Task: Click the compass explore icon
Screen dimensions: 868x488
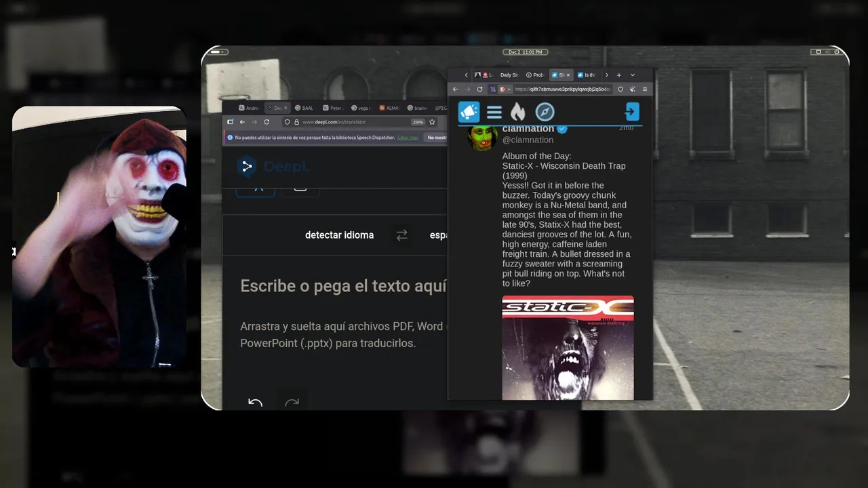Action: 545,112
